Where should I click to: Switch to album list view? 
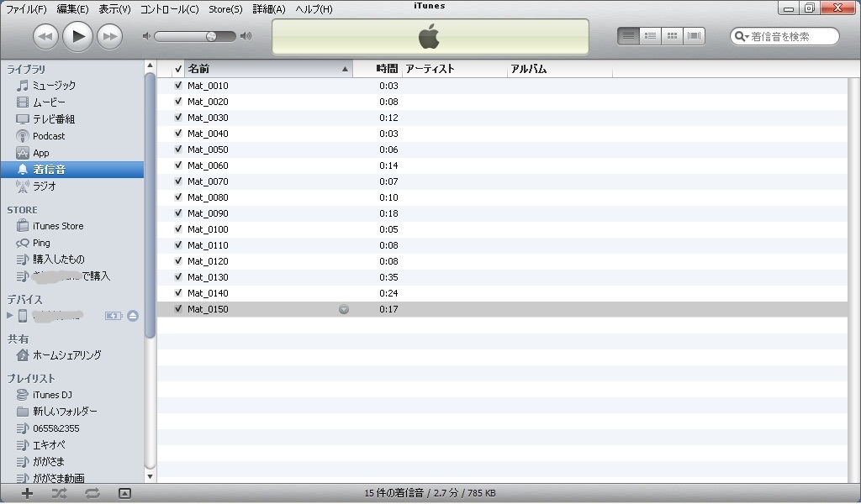click(x=650, y=36)
